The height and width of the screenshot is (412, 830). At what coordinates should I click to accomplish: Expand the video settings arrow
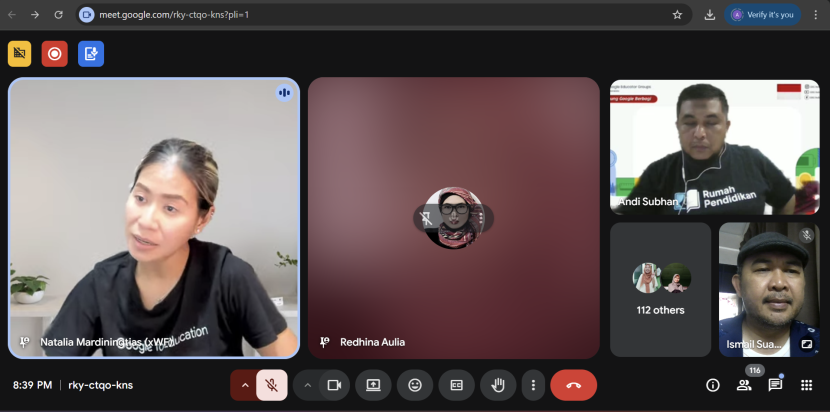(308, 385)
